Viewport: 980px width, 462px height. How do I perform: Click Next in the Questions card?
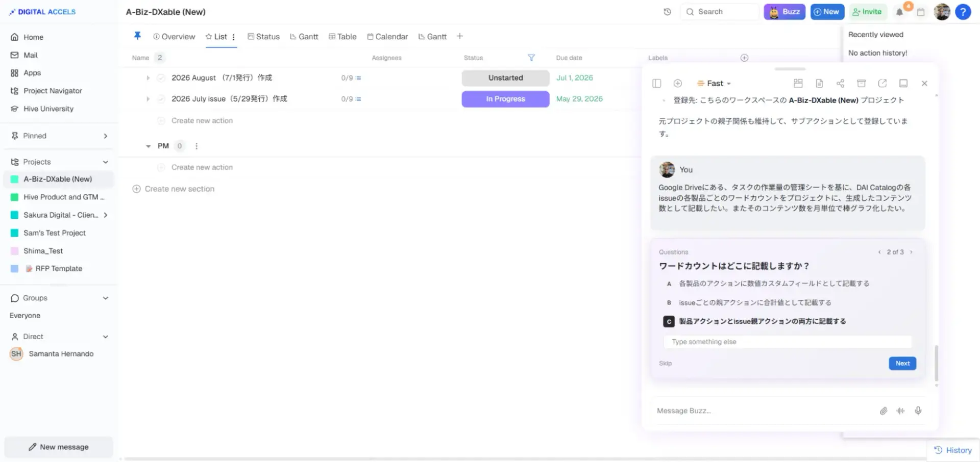902,364
